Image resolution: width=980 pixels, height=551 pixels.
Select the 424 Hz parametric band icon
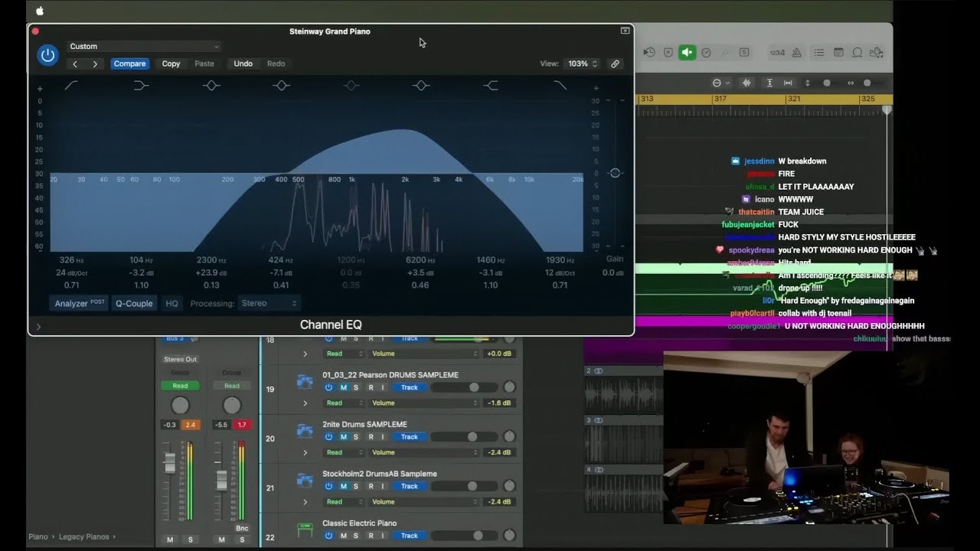coord(281,86)
